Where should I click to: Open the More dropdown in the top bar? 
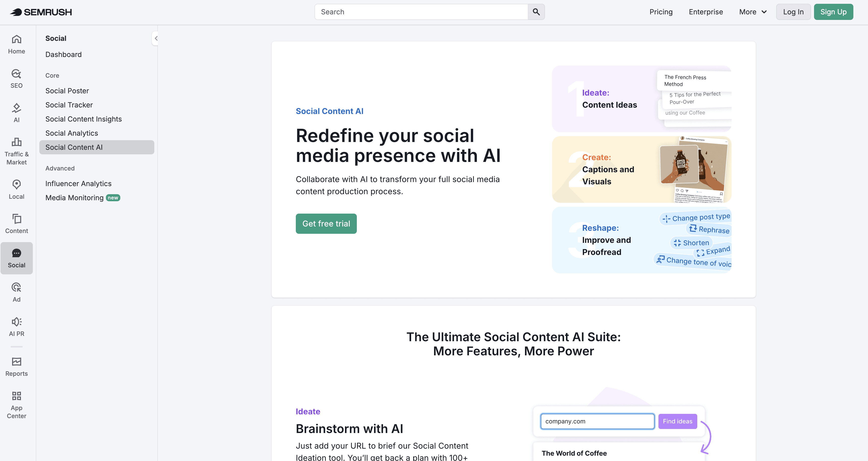click(x=753, y=12)
